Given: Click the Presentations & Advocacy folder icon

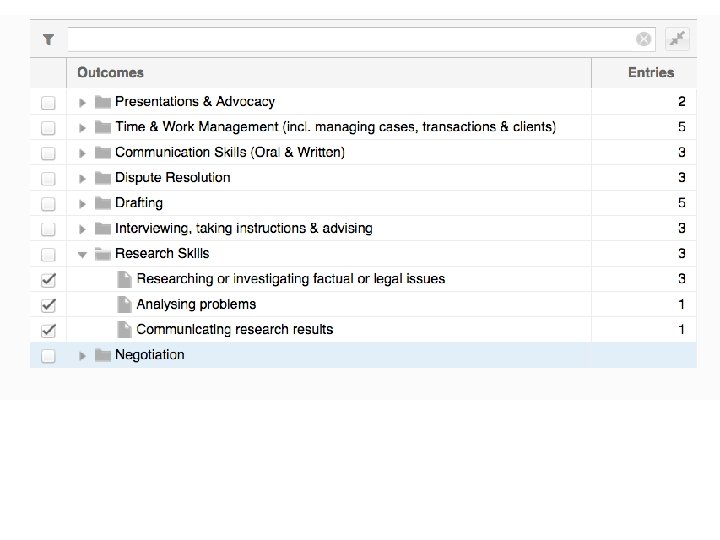Looking at the screenshot, I should point(102,102).
